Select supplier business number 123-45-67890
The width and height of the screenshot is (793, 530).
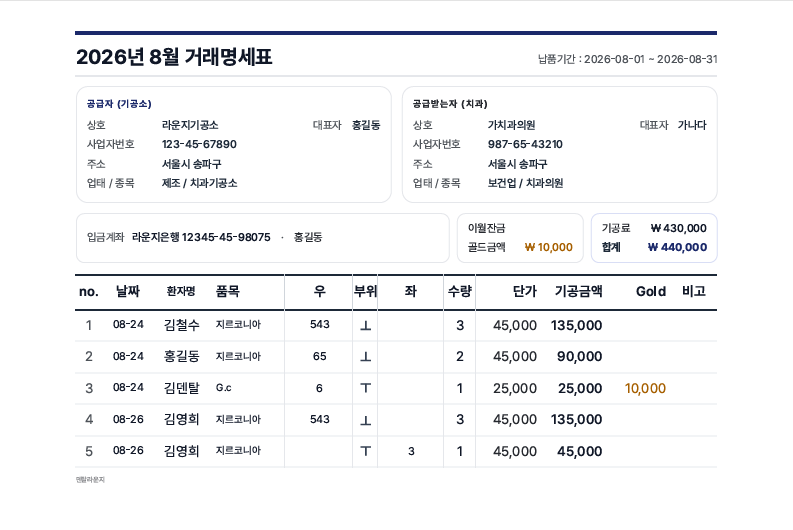tap(199, 144)
